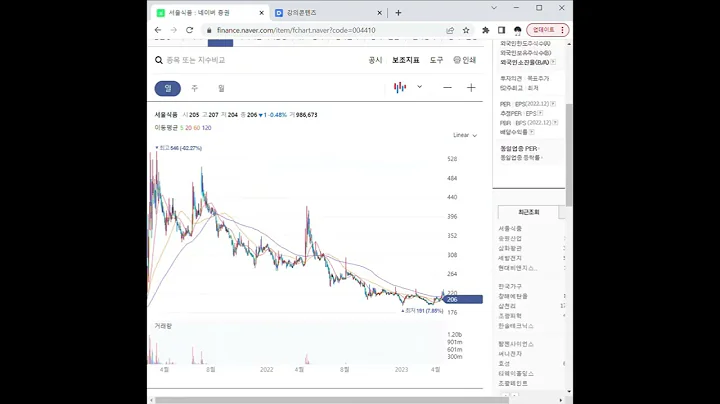Click help icon next to 외국인소진율(B/A)
This screenshot has width=720, height=404.
pyautogui.click(x=553, y=62)
